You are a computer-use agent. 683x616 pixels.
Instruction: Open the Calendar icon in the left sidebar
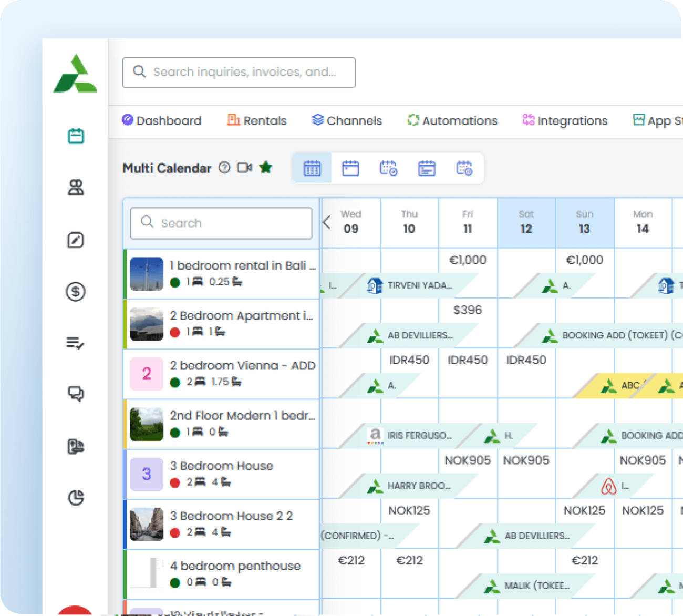tap(76, 136)
